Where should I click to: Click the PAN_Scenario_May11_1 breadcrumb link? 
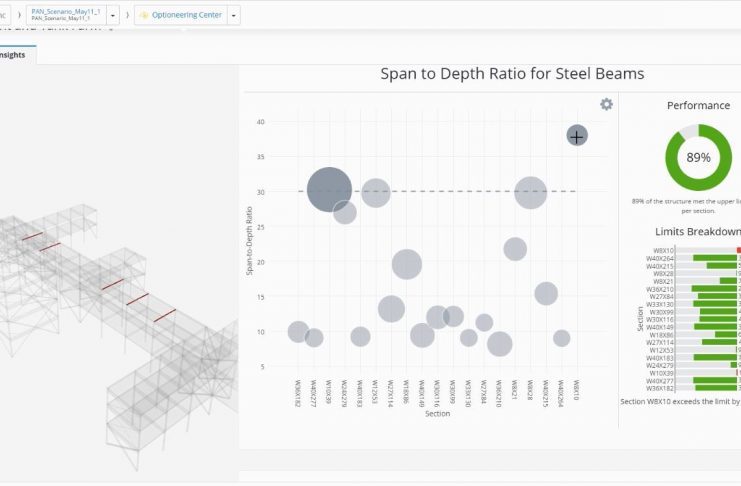pyautogui.click(x=66, y=12)
